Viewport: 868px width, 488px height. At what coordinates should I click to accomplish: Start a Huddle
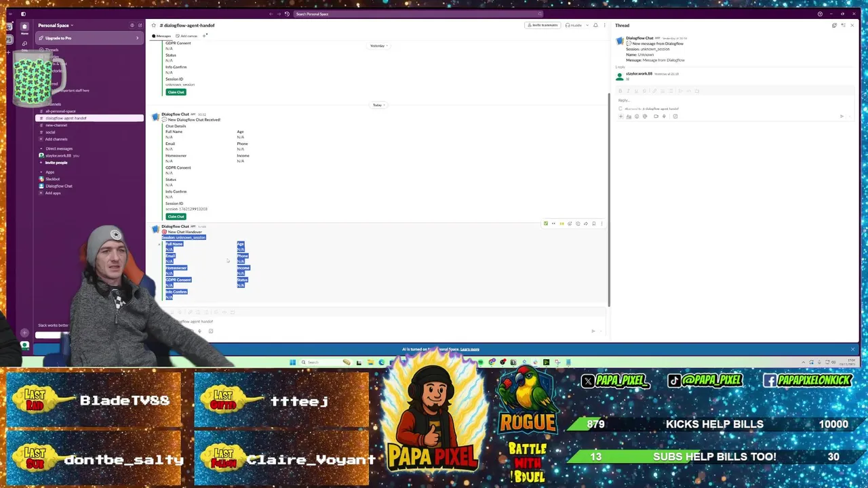(574, 25)
